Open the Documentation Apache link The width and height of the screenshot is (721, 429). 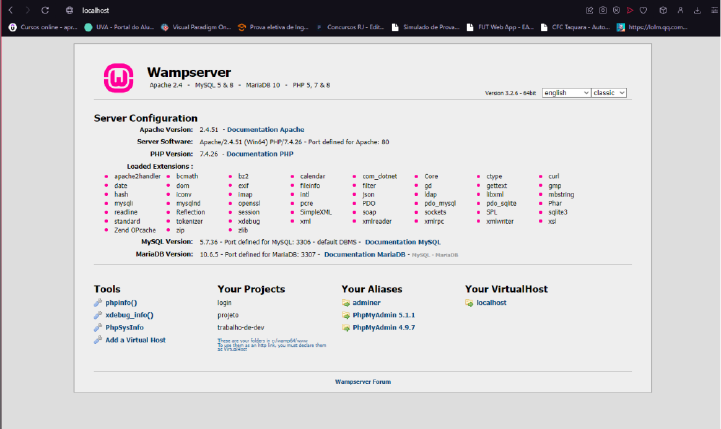[x=265, y=130]
